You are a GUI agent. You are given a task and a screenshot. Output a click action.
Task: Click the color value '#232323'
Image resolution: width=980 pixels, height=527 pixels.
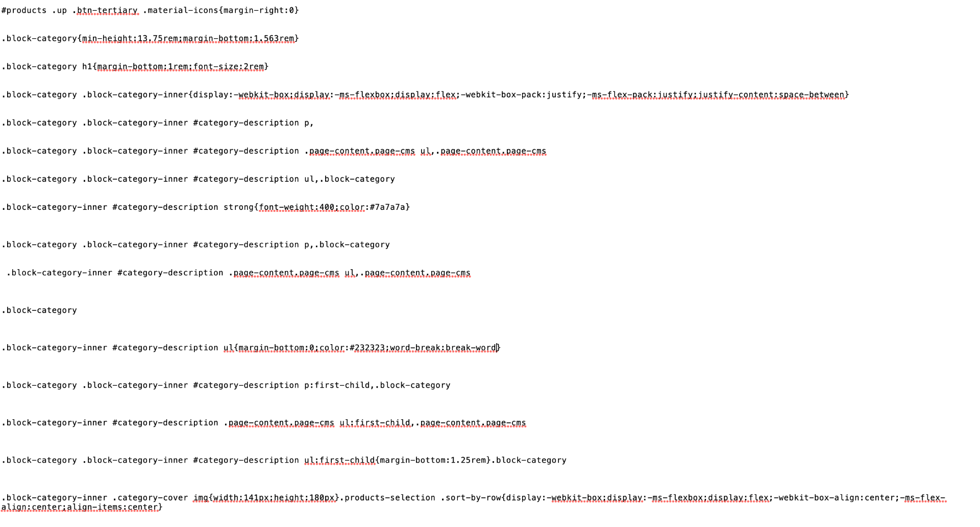(367, 348)
